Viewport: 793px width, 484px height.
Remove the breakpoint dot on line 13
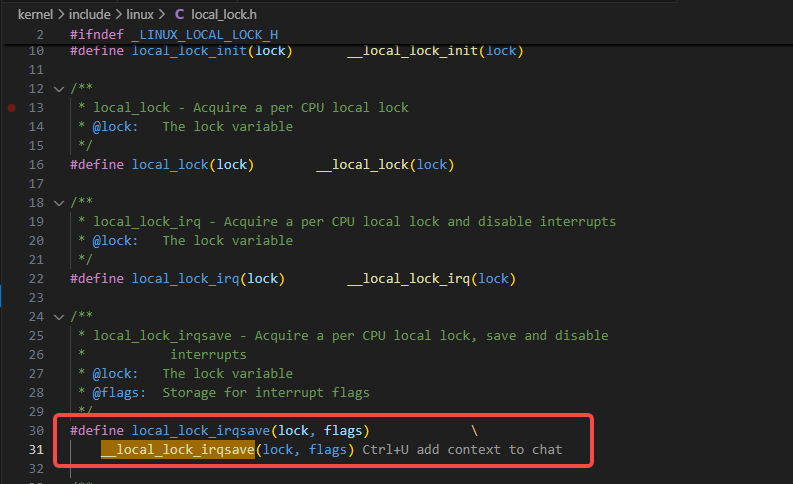pos(12,108)
